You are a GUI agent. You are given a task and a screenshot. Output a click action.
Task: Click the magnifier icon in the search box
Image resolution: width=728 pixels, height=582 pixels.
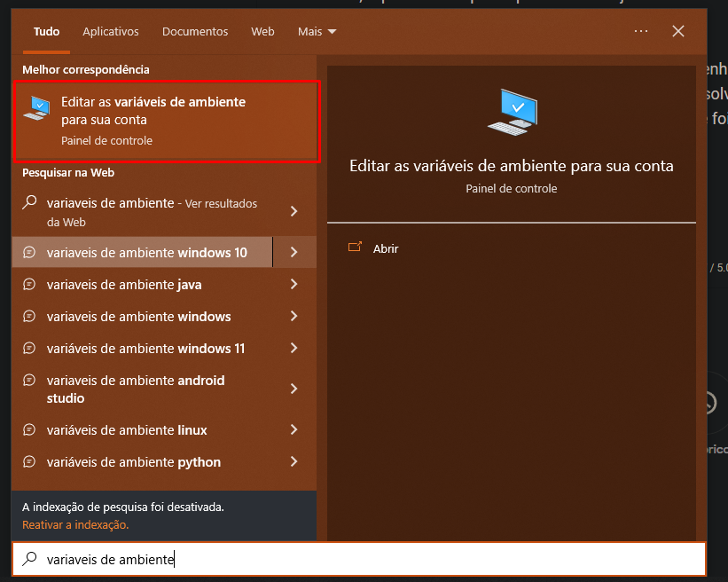(30, 559)
